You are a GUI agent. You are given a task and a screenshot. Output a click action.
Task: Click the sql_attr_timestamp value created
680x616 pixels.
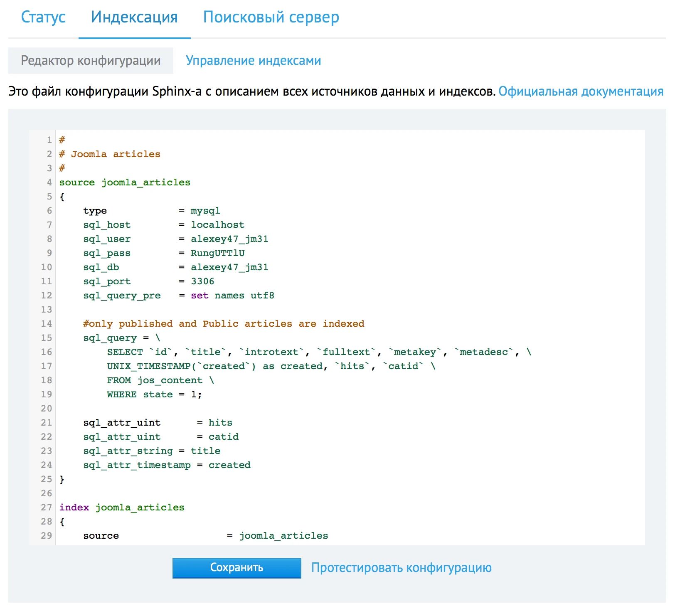click(229, 465)
